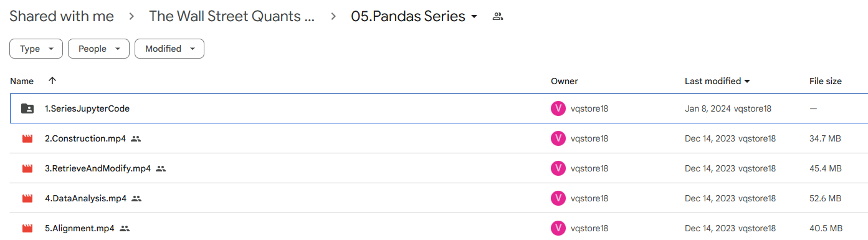Click the shared folder icon for 1.SeriesJupyterCode
Viewport: 868px width, 240px height.
coord(27,108)
